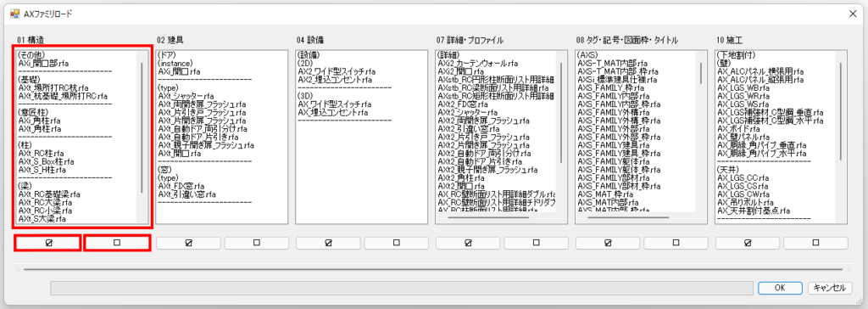Confirm with the OK button

click(780, 288)
